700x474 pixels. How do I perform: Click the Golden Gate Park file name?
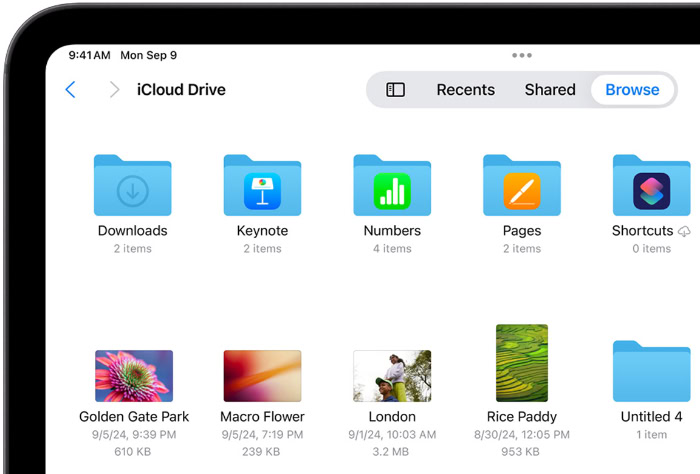pyautogui.click(x=134, y=417)
